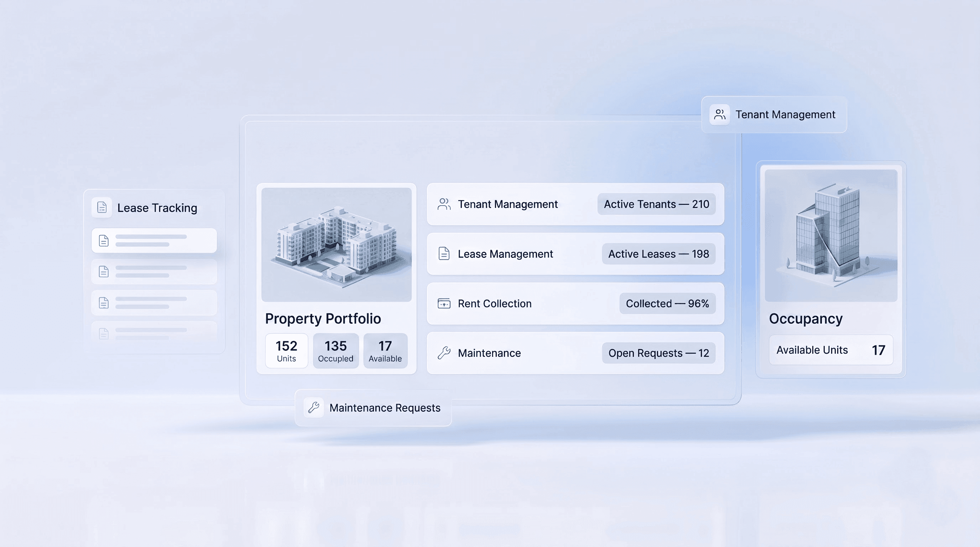Open the Lease Management row label
Screen dimensions: 980x547
coord(505,254)
